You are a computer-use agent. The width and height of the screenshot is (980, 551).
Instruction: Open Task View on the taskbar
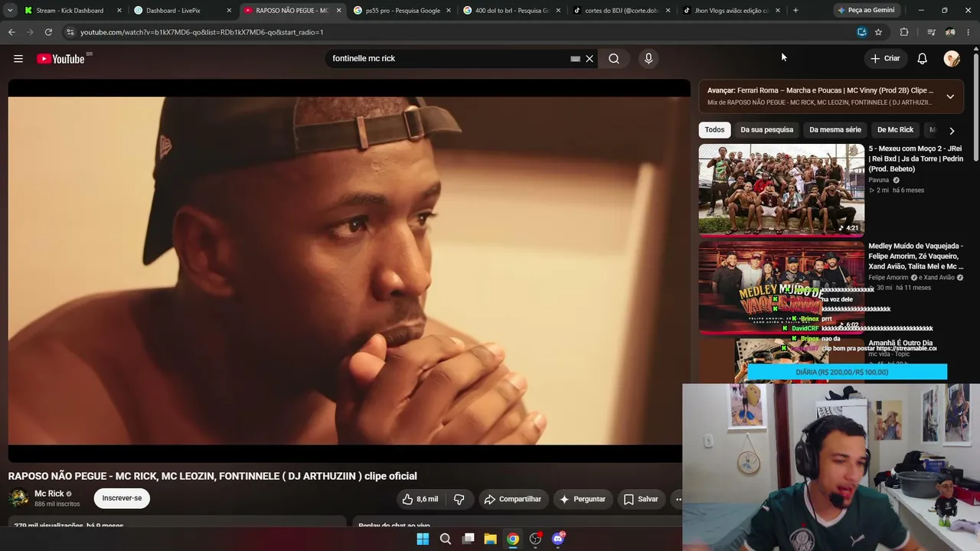(x=468, y=539)
